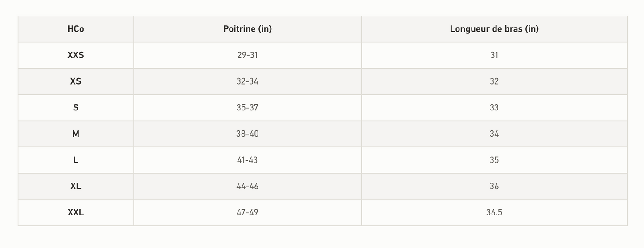This screenshot has width=644, height=248.
Task: Select the XXS size label
Action: coord(76,55)
